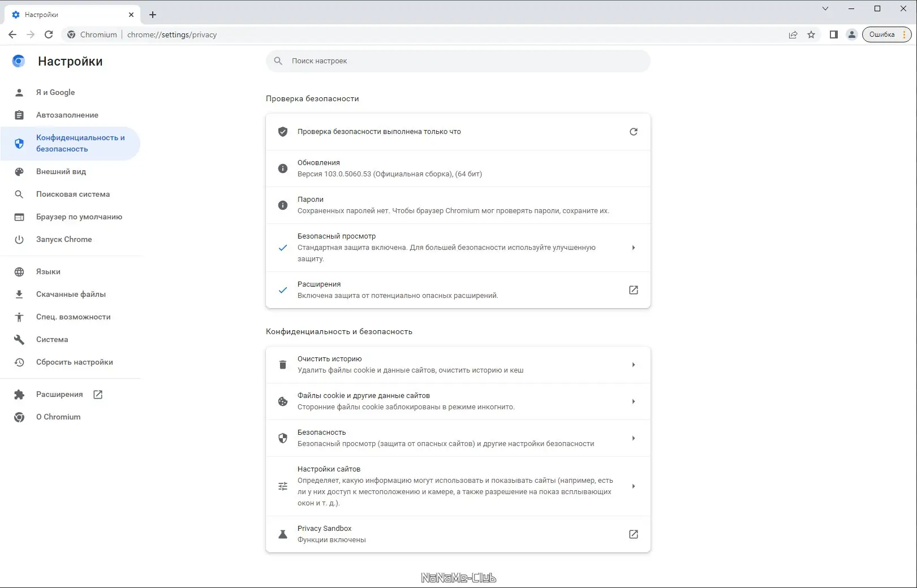
Task: Click the Ошибка button in the toolbar
Action: coord(882,34)
